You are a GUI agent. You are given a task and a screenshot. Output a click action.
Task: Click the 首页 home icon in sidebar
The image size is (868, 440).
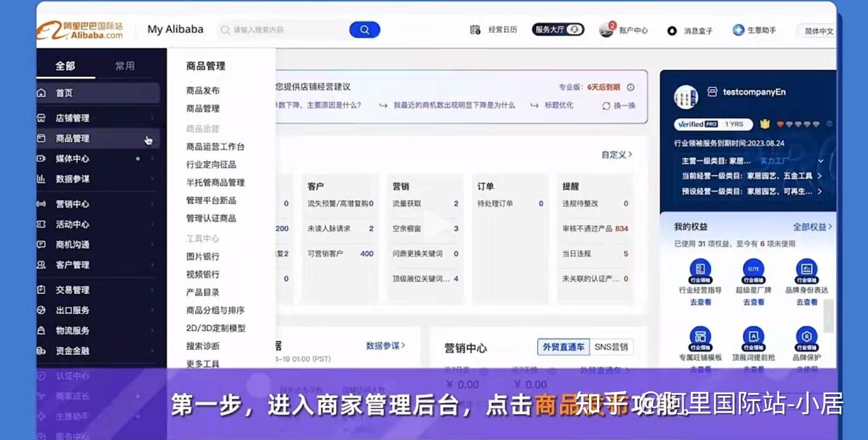click(x=41, y=93)
